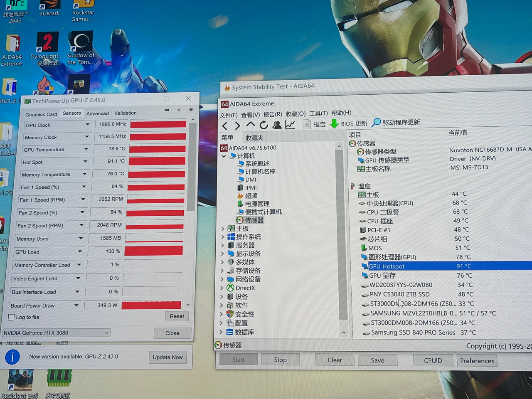Click the refresh icon in AIDA64 toolbar
Image resolution: width=532 pixels, height=399 pixels.
[264, 125]
